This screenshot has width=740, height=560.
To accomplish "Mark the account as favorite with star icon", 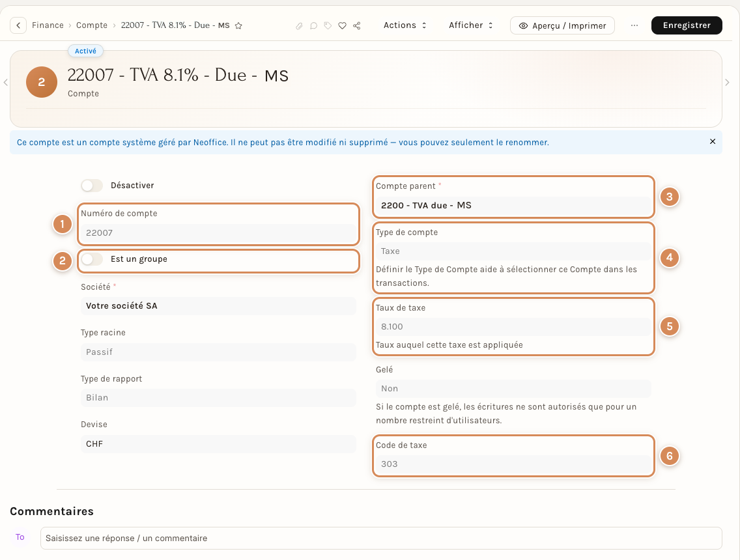I will tap(239, 26).
